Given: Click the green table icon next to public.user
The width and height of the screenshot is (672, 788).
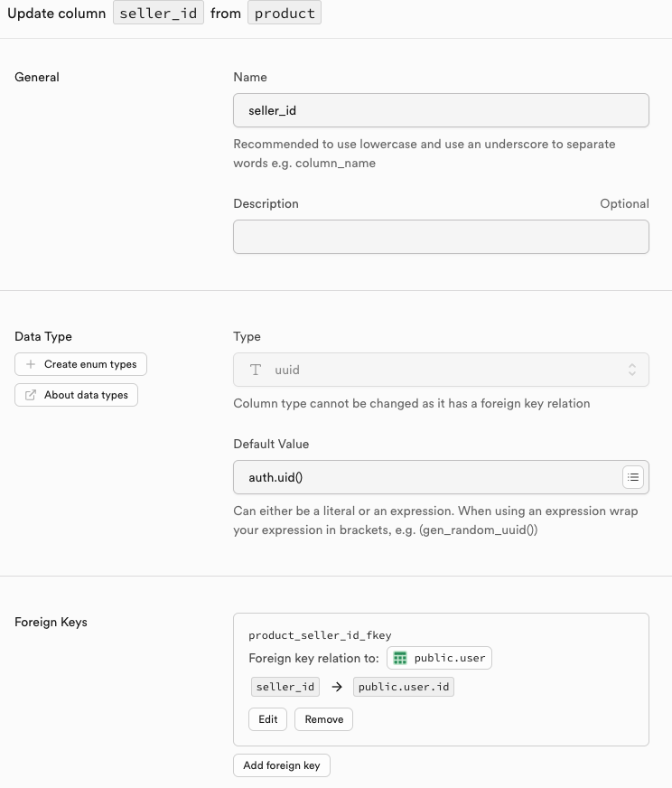Looking at the screenshot, I should pos(400,658).
